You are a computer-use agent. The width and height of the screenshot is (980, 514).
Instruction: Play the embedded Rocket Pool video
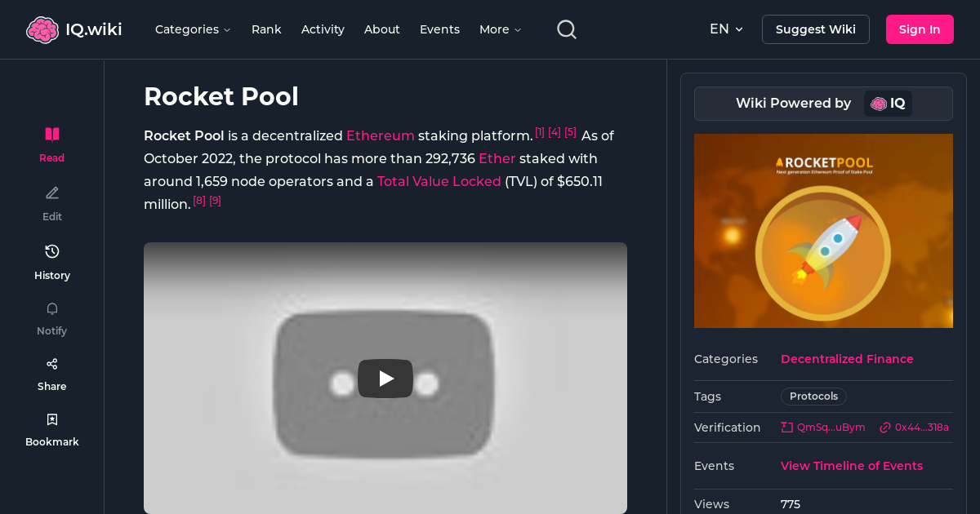coord(385,378)
